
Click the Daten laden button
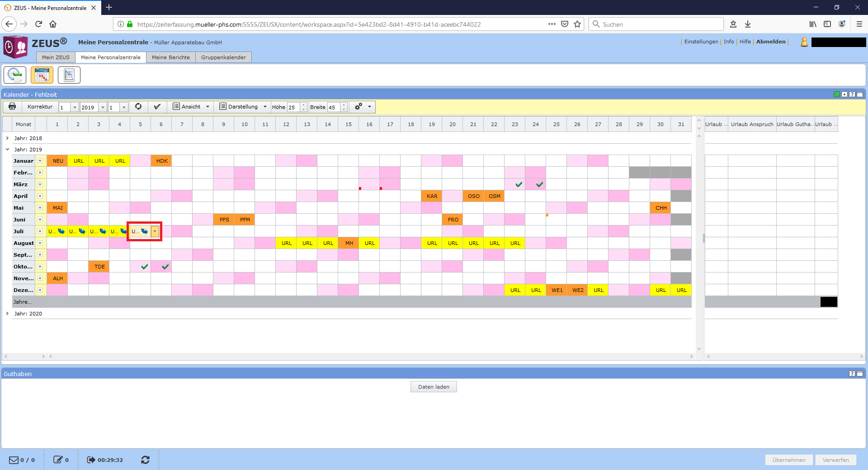tap(434, 387)
